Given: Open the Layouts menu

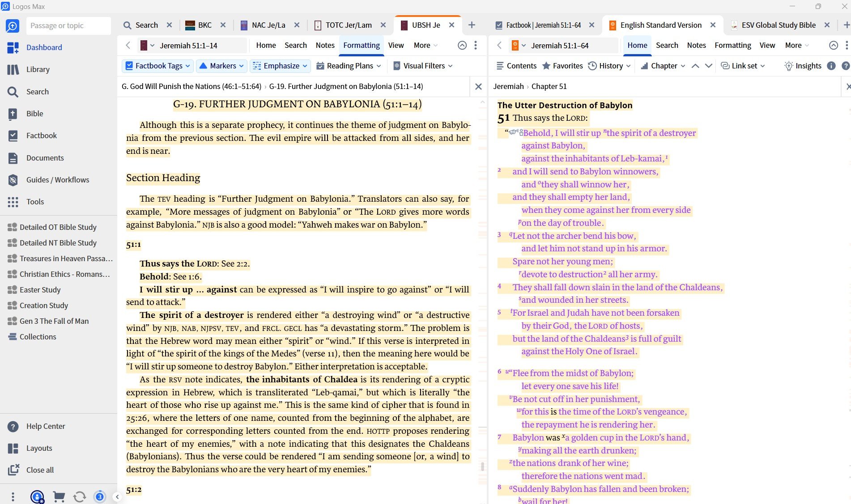Looking at the screenshot, I should click(x=39, y=448).
